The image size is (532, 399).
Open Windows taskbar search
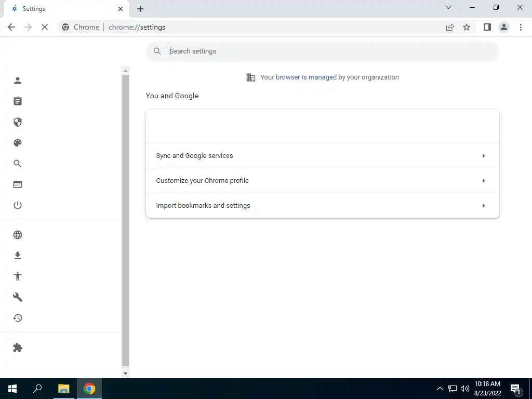pos(37,389)
